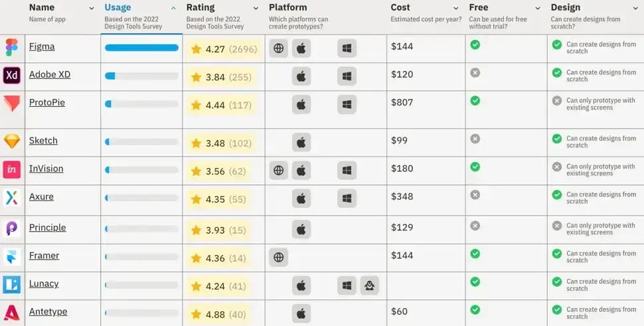Click the green Free checkmark for Framer
The height and width of the screenshot is (326, 644).
475,254
